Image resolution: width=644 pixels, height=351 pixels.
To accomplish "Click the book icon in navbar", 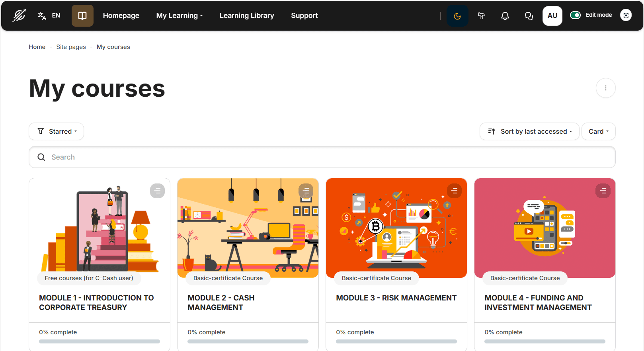I will click(x=82, y=16).
